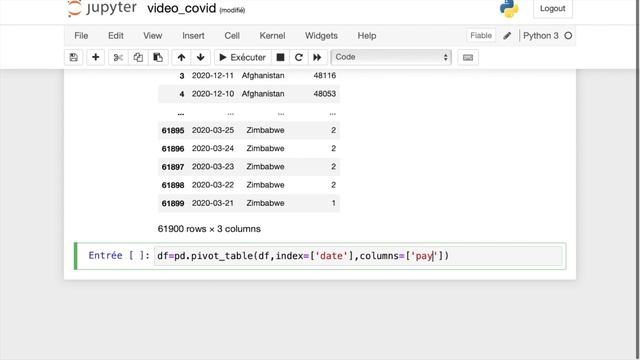Click inside the pivot_table code cell

pyautogui.click(x=358, y=256)
